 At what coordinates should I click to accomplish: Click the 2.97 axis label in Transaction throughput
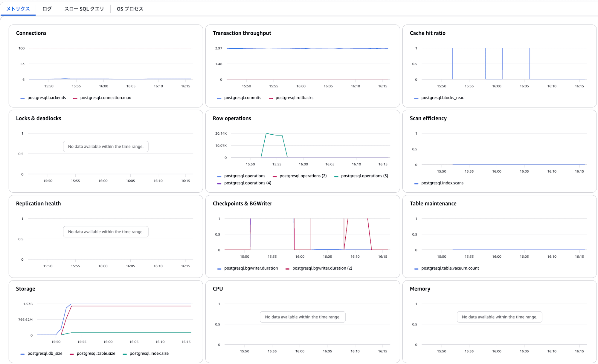(x=219, y=48)
